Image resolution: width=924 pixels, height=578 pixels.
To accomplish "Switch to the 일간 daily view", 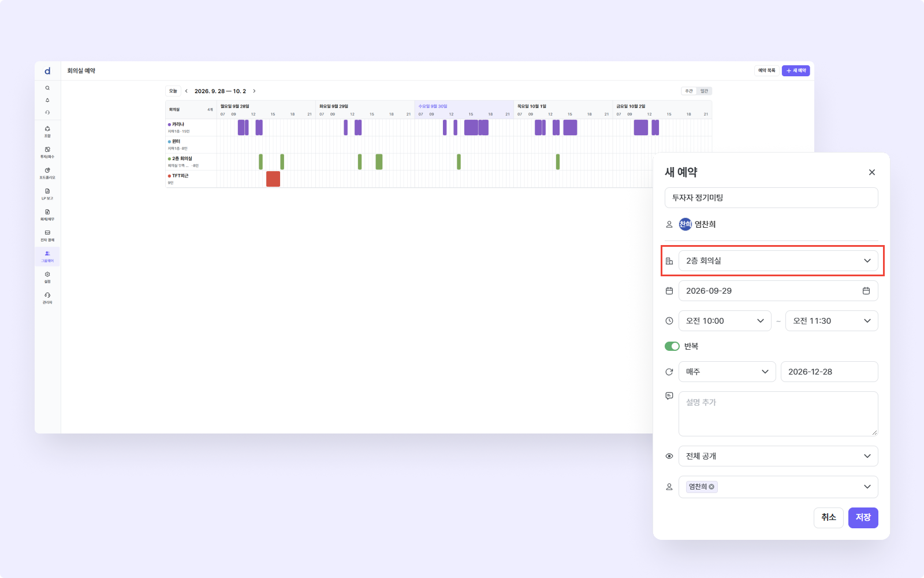I will pyautogui.click(x=704, y=91).
